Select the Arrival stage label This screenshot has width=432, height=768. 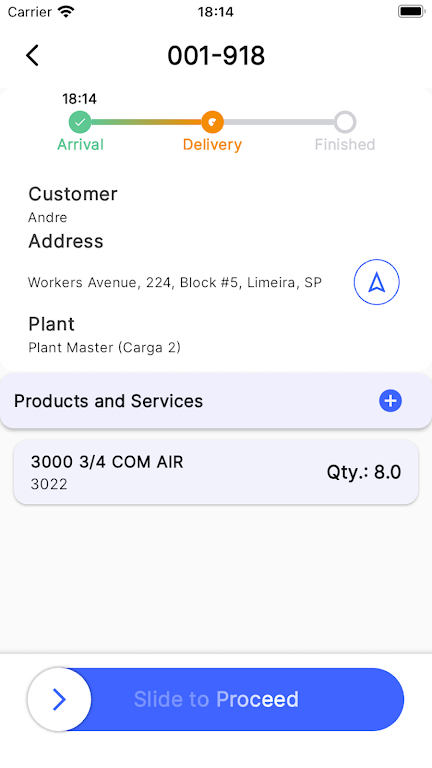(80, 145)
